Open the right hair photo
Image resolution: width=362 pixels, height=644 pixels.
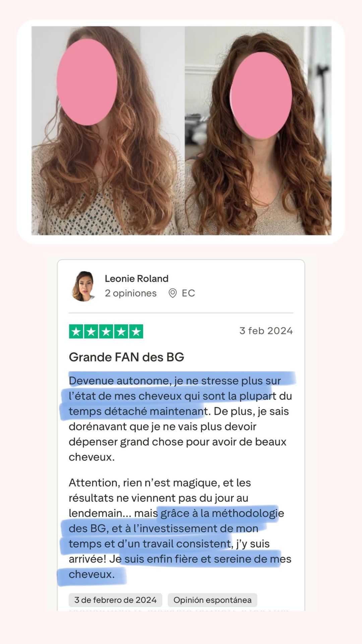coord(258,130)
